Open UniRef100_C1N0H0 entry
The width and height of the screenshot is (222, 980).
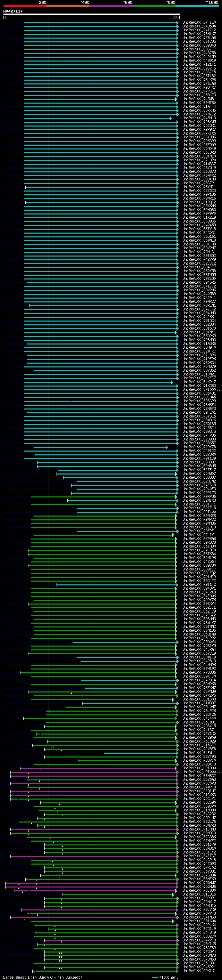point(199,810)
